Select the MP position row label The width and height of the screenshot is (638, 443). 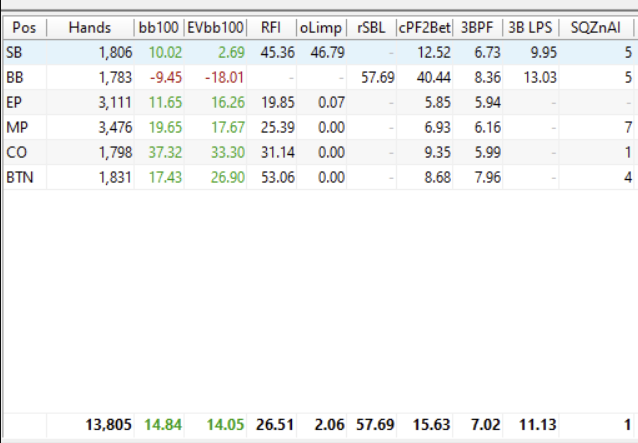(17, 127)
